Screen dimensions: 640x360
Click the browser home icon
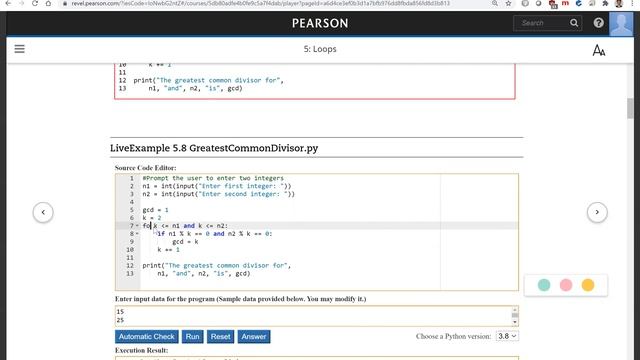point(48,3)
